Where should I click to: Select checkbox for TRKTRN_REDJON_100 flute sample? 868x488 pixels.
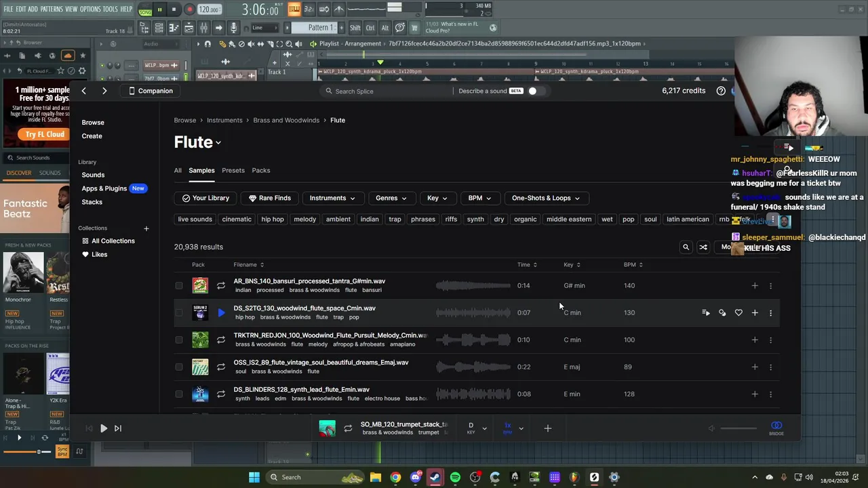point(179,340)
